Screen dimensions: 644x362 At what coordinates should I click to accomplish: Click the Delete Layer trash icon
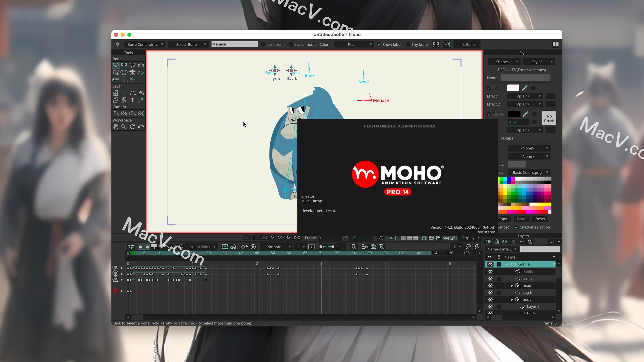tap(514, 242)
